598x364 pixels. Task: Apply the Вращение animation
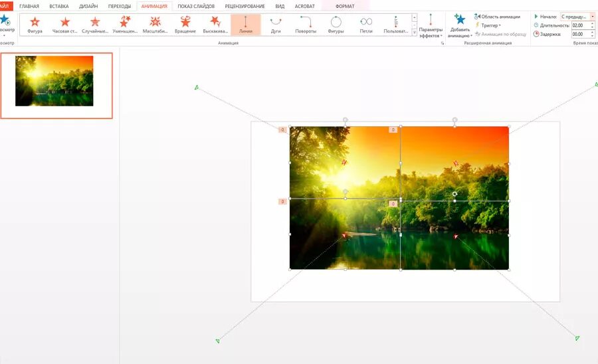pos(185,25)
